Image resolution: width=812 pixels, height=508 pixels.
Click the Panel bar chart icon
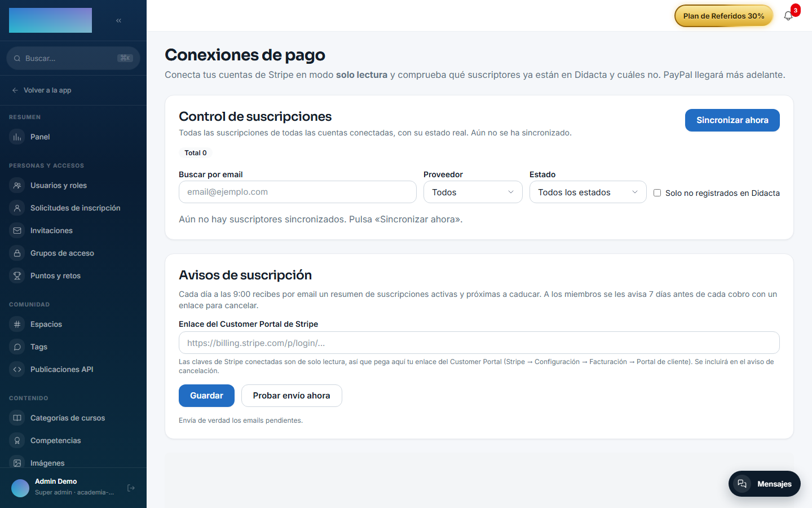pyautogui.click(x=17, y=137)
